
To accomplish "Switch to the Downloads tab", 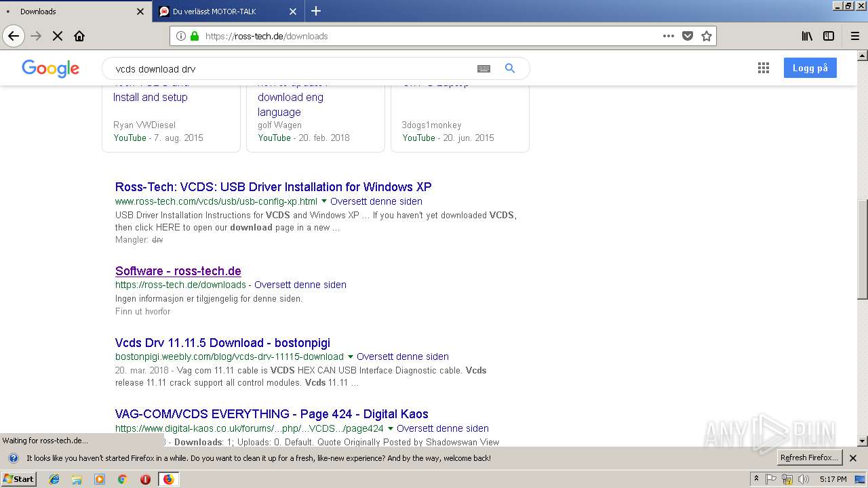I will [76, 12].
